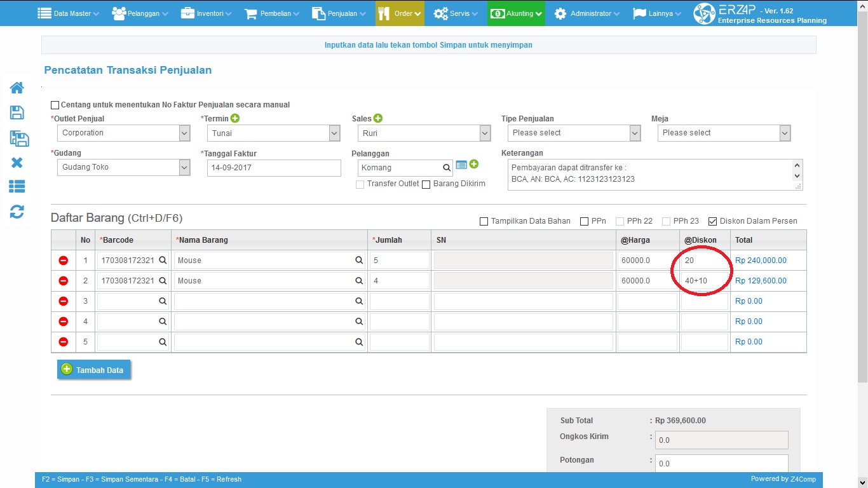The width and height of the screenshot is (868, 488).
Task: Expand Data Master menu
Action: point(69,13)
